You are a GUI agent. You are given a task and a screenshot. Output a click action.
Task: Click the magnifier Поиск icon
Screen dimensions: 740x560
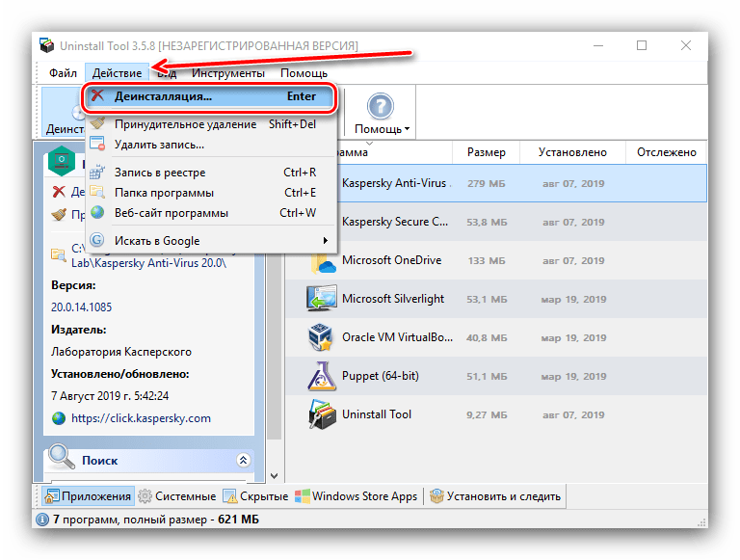[x=62, y=457]
